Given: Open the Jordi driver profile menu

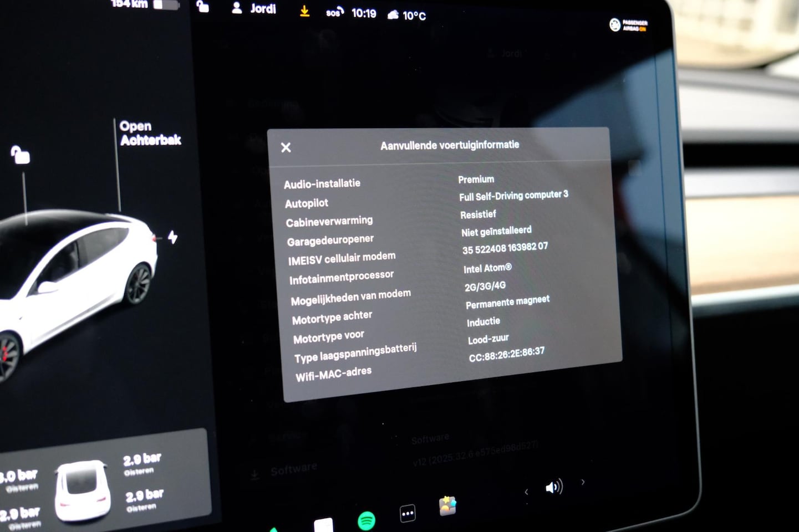Looking at the screenshot, I should coord(254,8).
